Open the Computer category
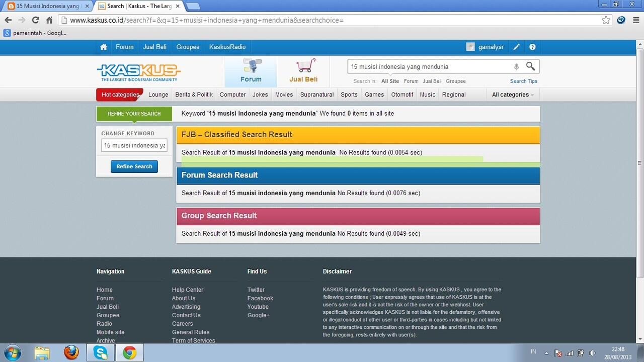Viewport: 644px width, 362px height. [232, 95]
